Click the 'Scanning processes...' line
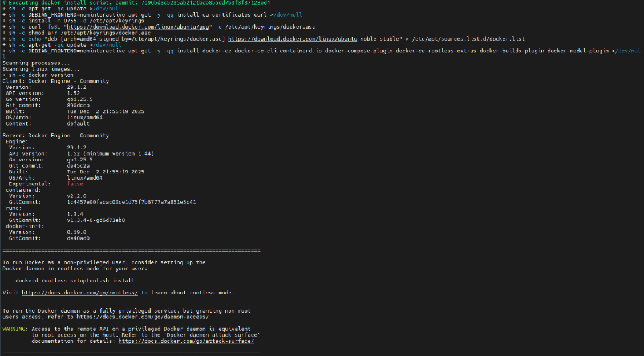 pos(36,63)
